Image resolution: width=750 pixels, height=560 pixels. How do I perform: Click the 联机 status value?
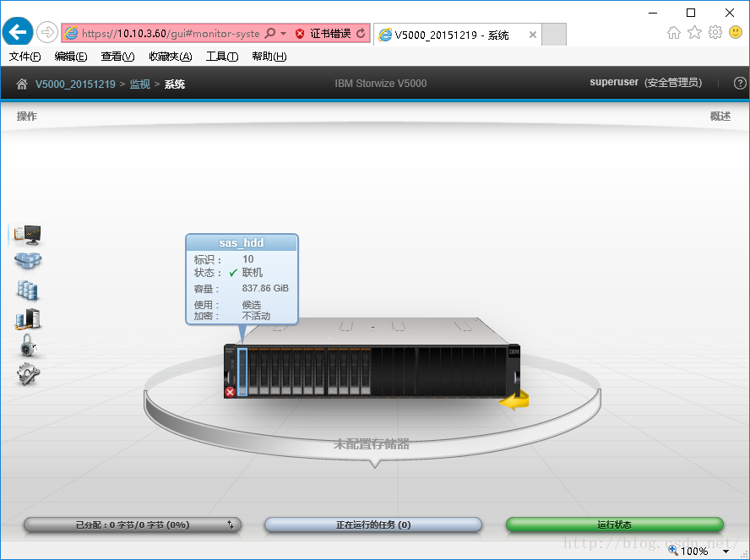point(253,273)
